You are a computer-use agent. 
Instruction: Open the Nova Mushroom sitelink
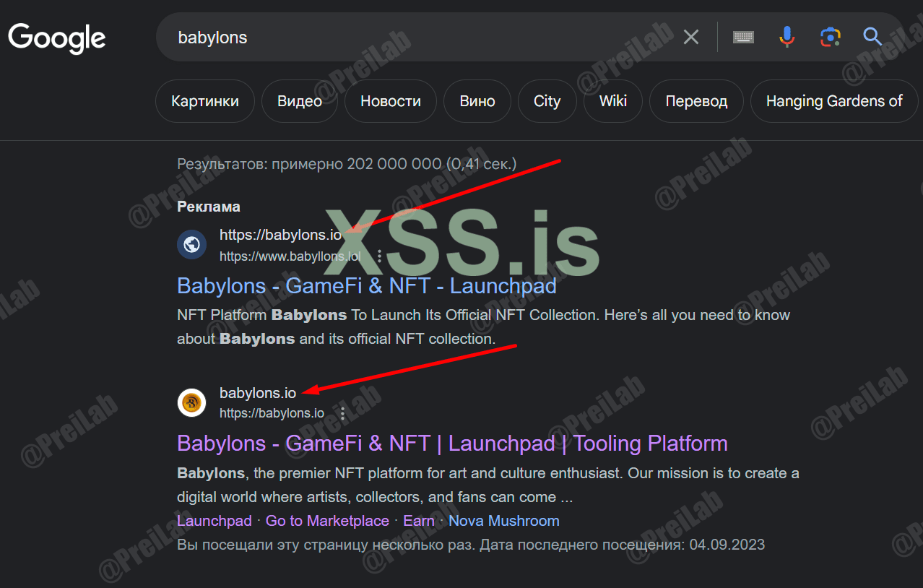click(x=504, y=521)
